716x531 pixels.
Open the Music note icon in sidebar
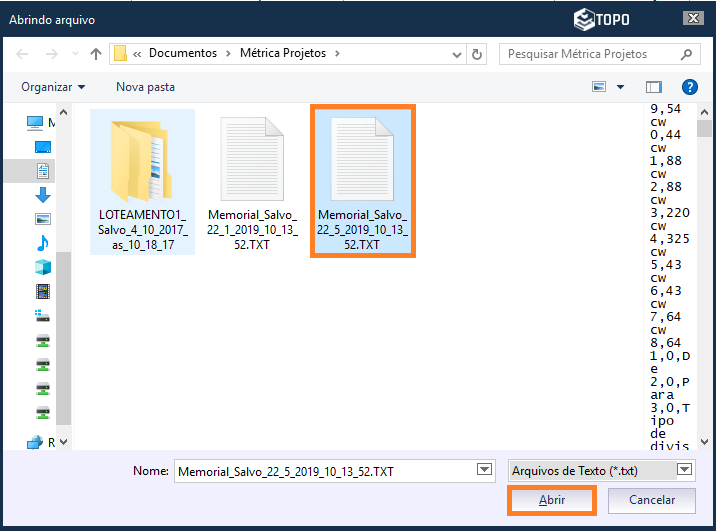coord(43,243)
